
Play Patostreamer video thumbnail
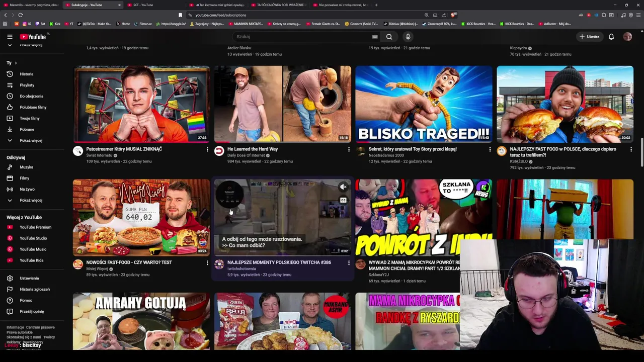(x=141, y=104)
